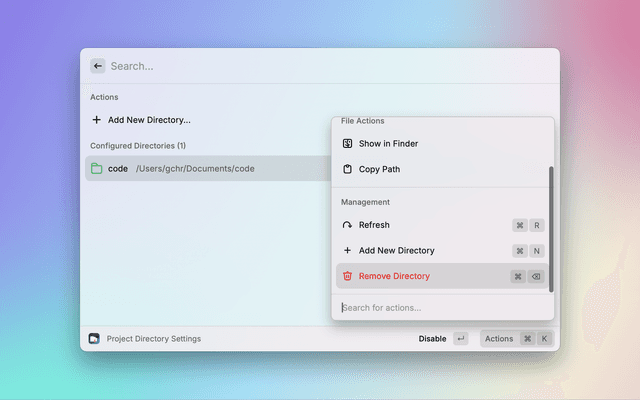Viewport: 640px width, 400px height.
Task: Select Refresh in Management section
Action: coord(374,225)
